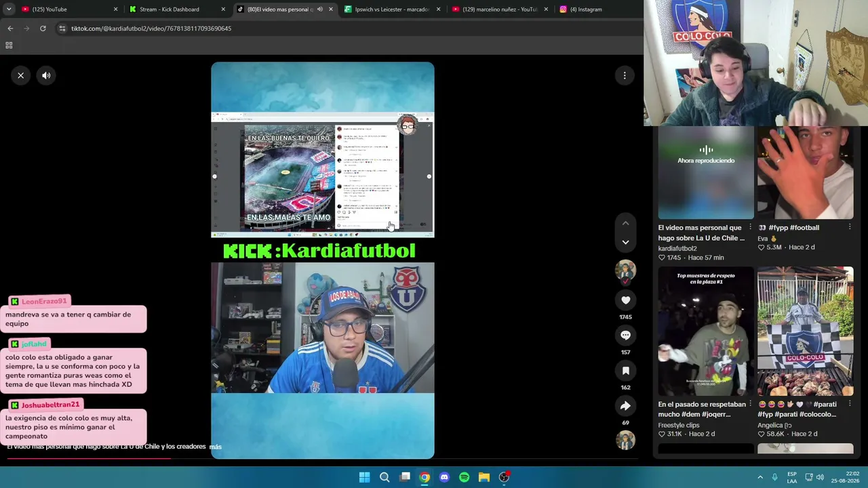The image size is (868, 488).
Task: Open the #fypp #football video thumbnail
Action: [x=806, y=172]
